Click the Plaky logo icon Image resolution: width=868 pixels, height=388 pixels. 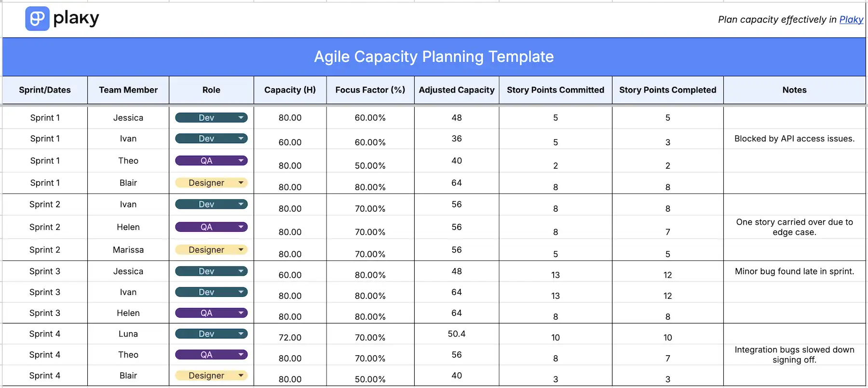click(x=37, y=18)
